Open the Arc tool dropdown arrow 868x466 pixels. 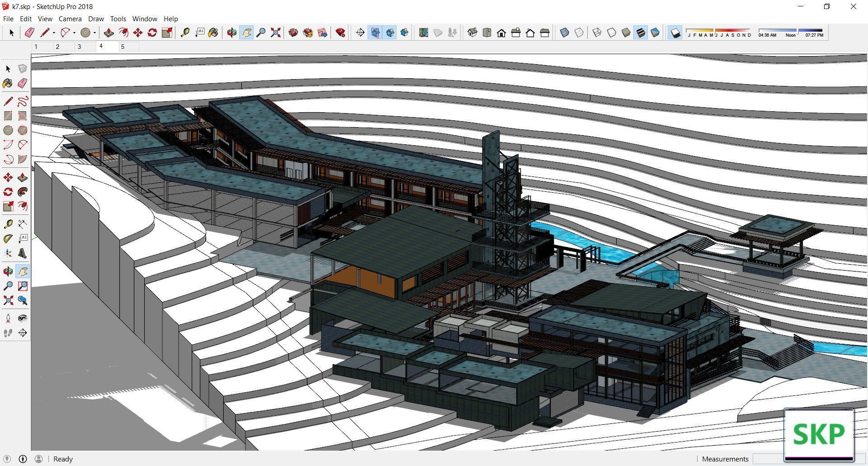pyautogui.click(x=74, y=33)
